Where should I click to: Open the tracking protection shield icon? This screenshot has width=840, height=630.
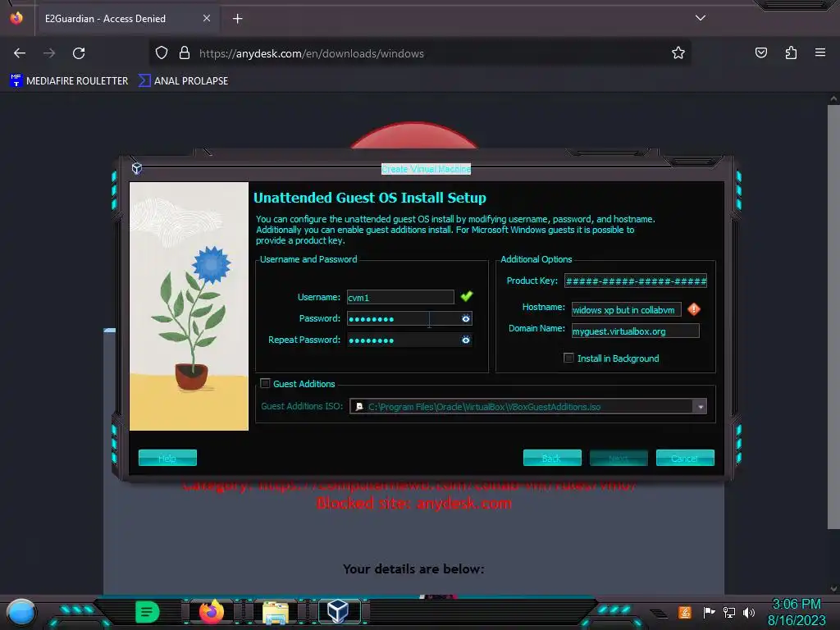coord(162,53)
